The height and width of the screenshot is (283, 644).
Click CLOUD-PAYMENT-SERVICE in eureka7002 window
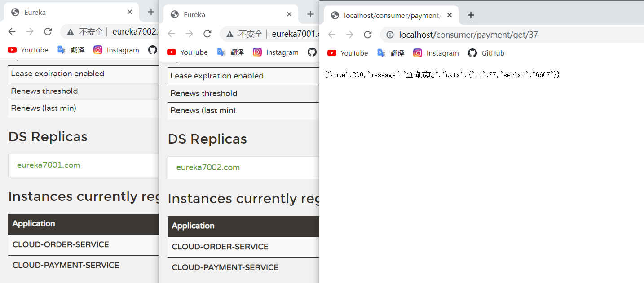66,265
